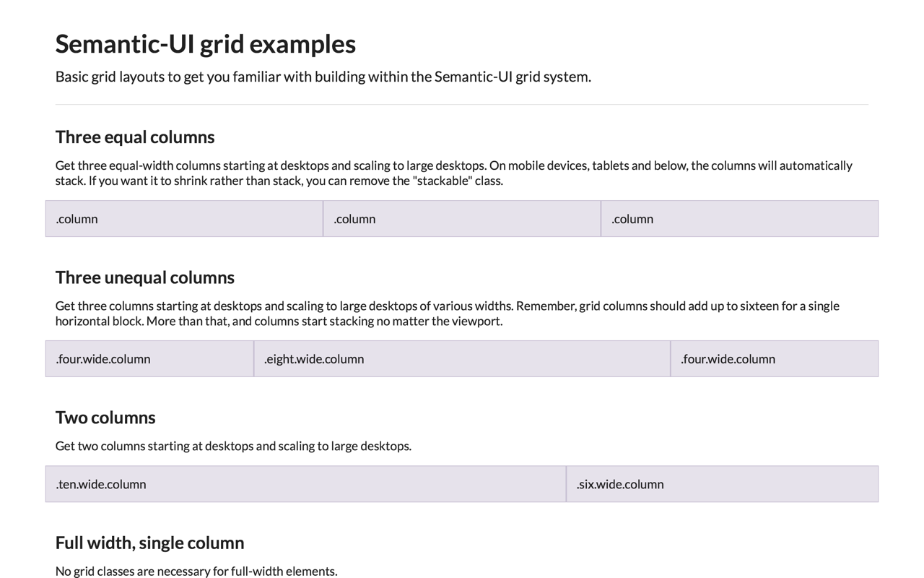Click the paragraph describing the 'stackable' class

[x=454, y=173]
